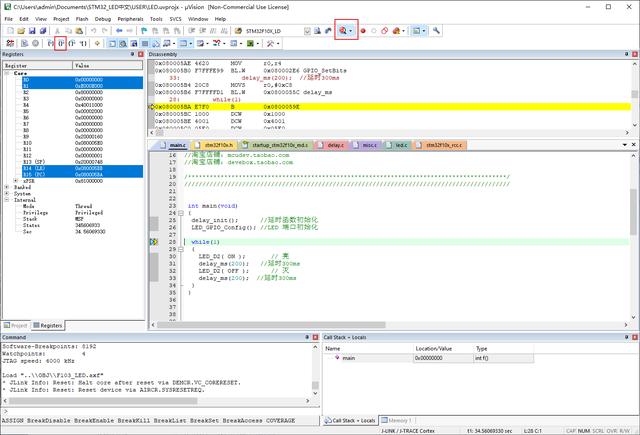Select the Project panel tab
Viewport: 640px width, 435px height.
click(x=17, y=325)
